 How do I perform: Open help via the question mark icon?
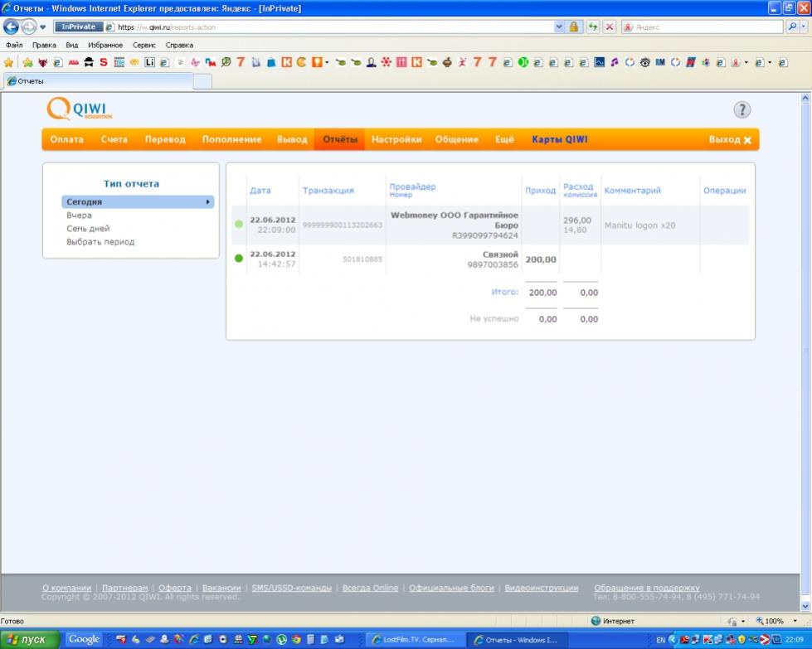741,110
